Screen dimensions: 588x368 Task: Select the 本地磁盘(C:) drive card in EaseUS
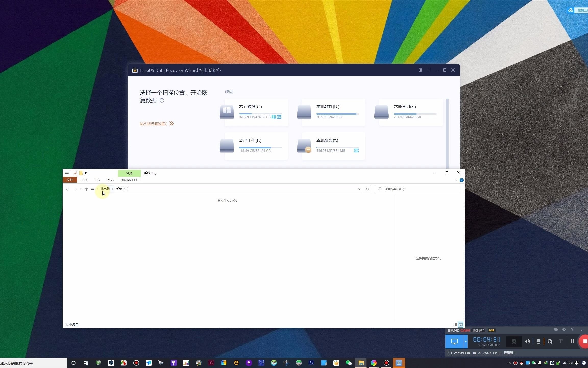(256, 112)
